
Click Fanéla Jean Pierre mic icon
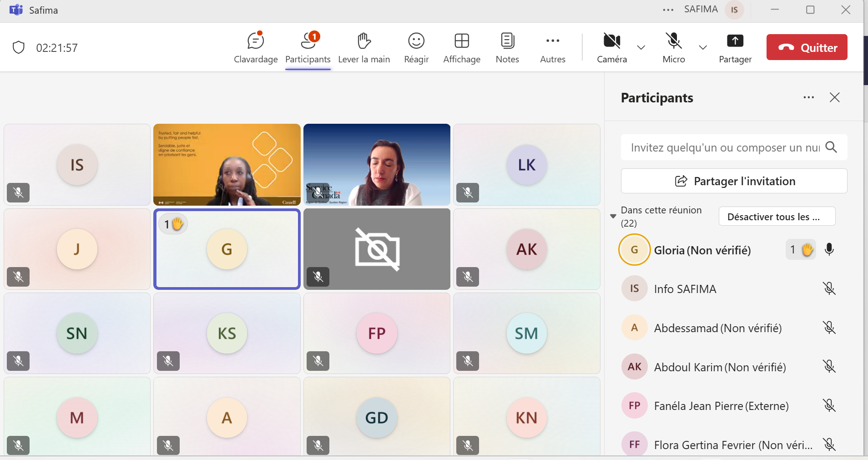point(829,405)
